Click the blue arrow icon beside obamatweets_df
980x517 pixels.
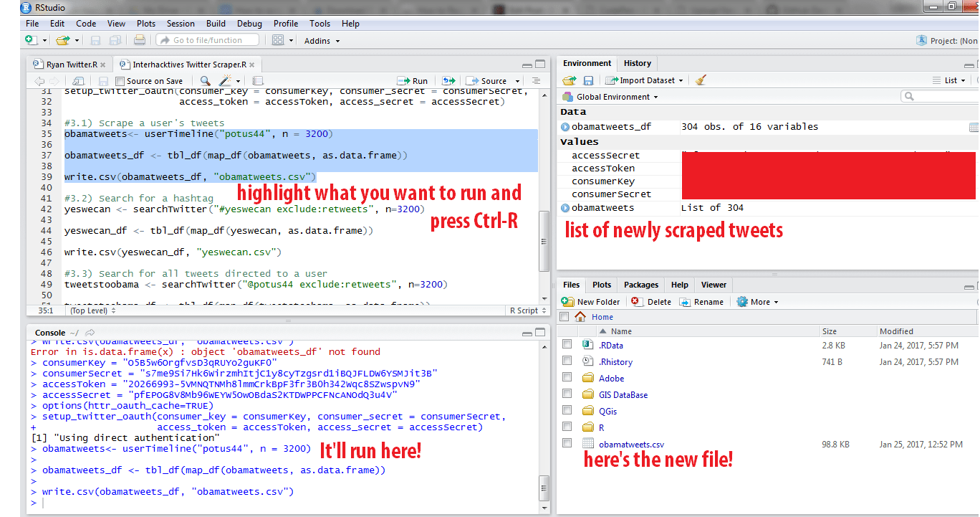(565, 127)
